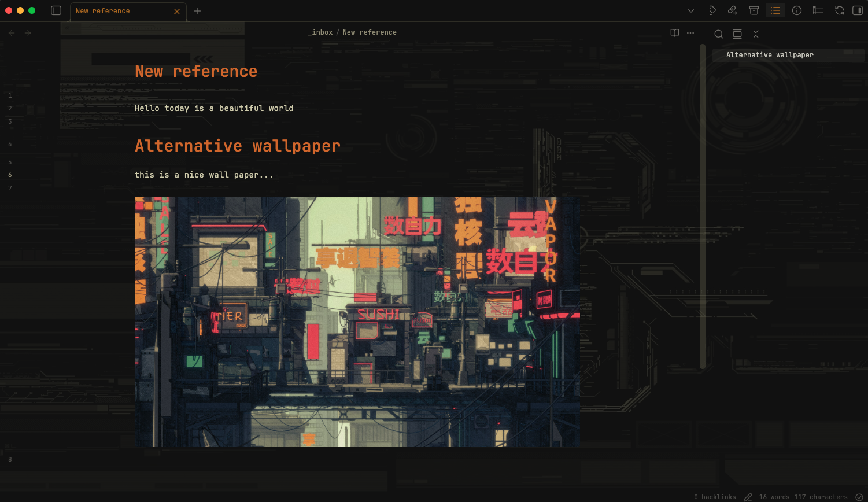Open the outgoing links pane icon
The height and width of the screenshot is (502, 868).
pos(733,10)
